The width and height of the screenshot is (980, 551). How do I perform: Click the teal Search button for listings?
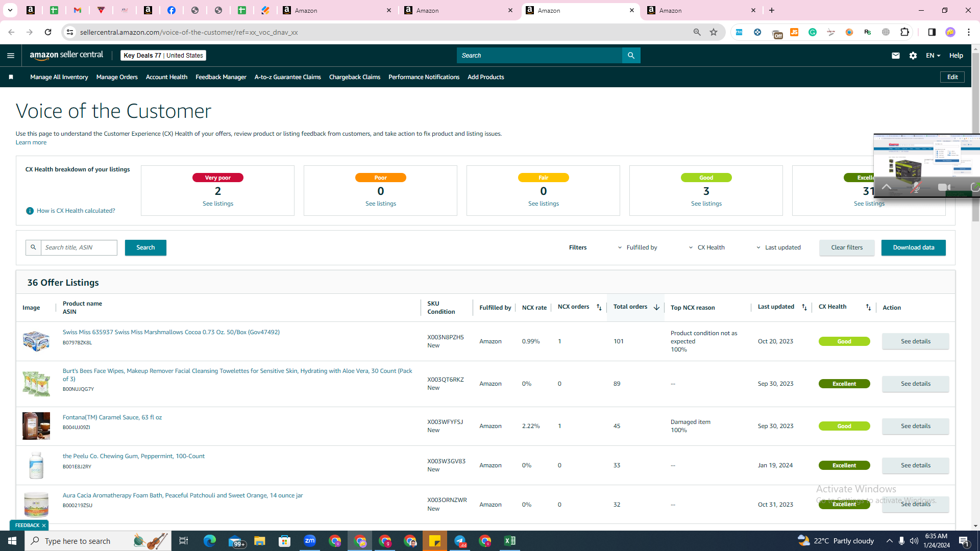pyautogui.click(x=145, y=247)
